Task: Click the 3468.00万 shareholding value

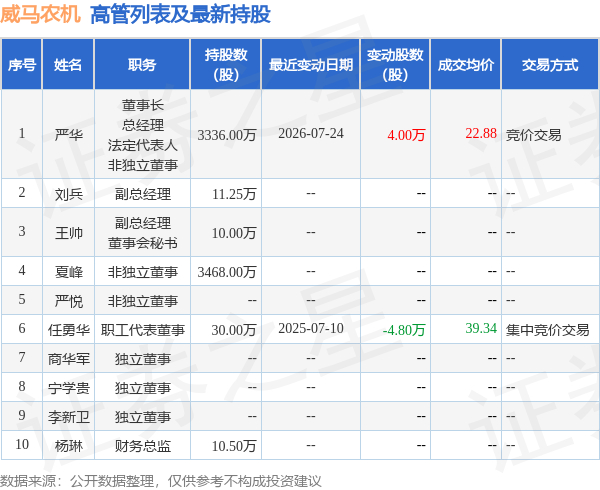Action: tap(227, 272)
